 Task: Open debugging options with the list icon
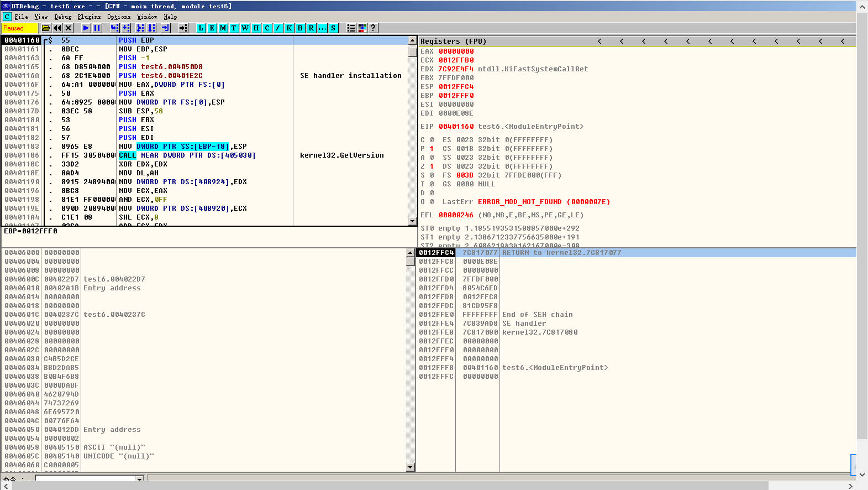click(x=351, y=28)
